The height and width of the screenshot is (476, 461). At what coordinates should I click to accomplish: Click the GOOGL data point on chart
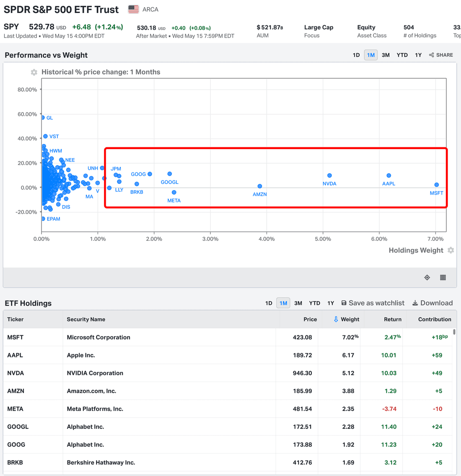click(x=170, y=174)
